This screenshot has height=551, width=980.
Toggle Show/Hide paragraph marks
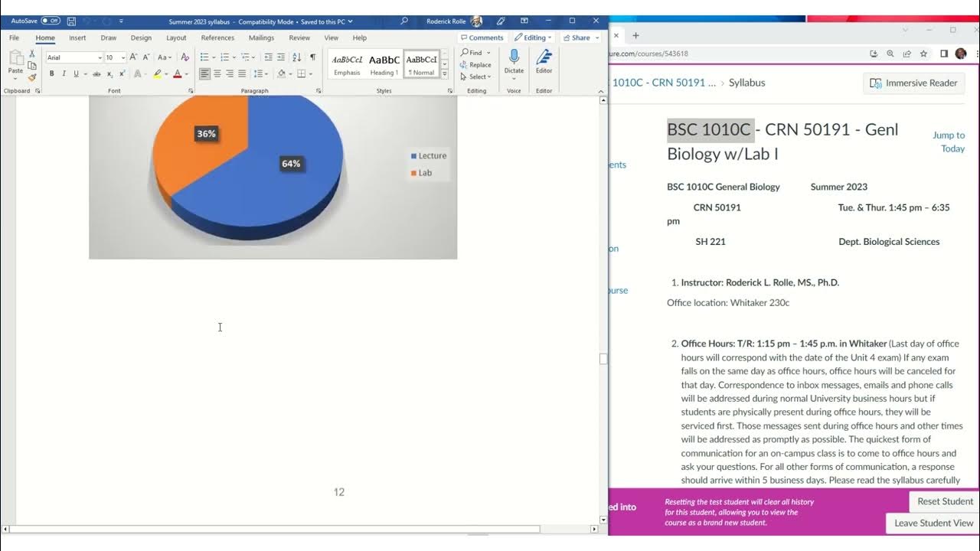pyautogui.click(x=312, y=57)
